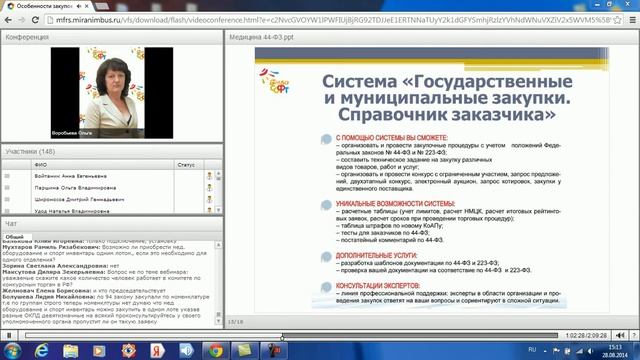Click the Чат panel header
The width and height of the screenshot is (640, 360).
(112, 224)
